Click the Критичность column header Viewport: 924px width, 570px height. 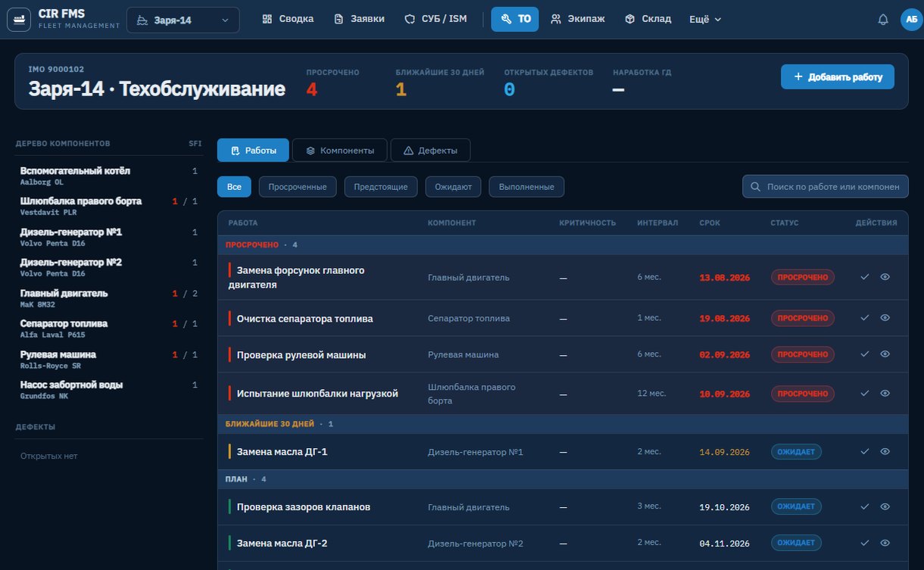[587, 223]
